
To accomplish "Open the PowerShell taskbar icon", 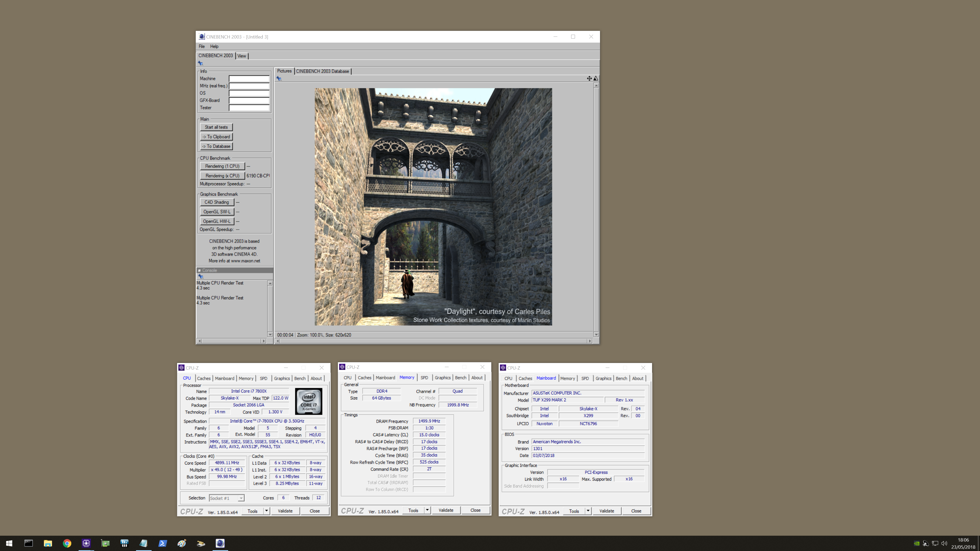I will 163,543.
